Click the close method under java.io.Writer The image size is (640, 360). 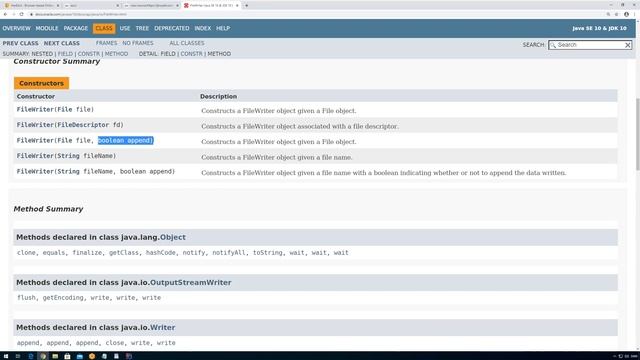click(115, 343)
